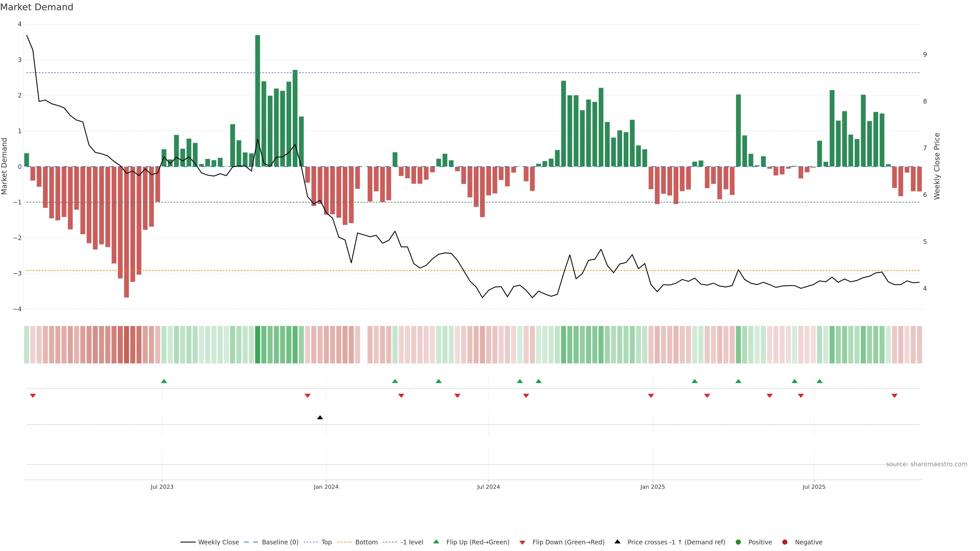Click the black price-cross marker near Jan 2024
980x551 pixels.
tap(320, 418)
